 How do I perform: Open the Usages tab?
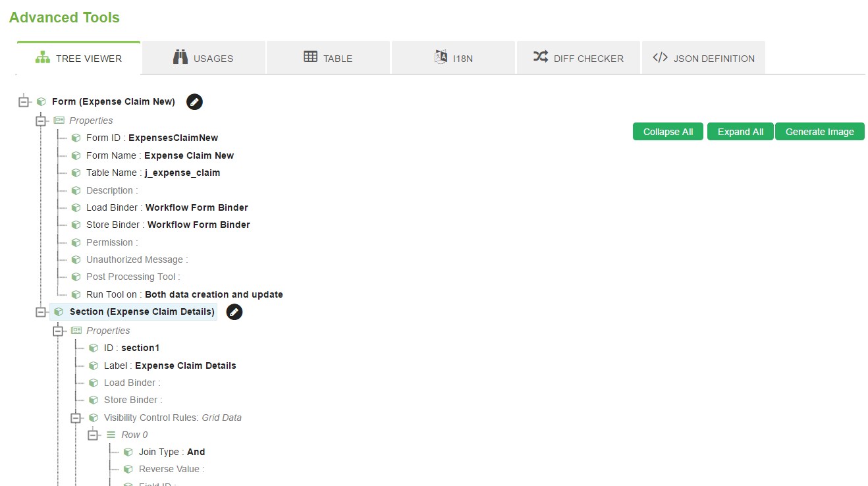coord(203,58)
